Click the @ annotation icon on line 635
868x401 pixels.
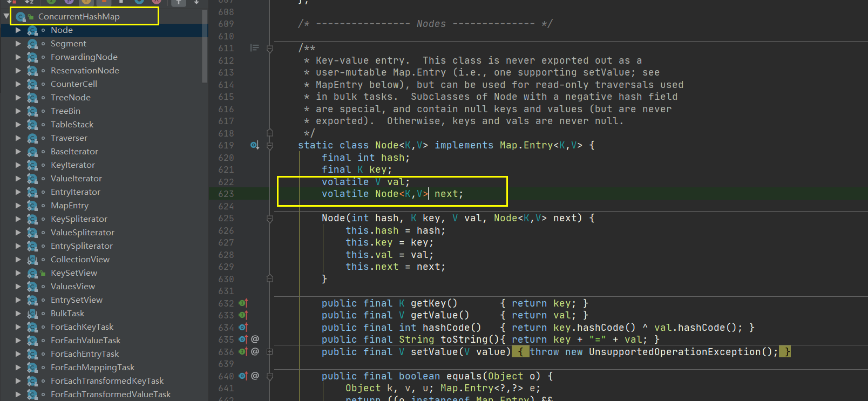(x=255, y=339)
